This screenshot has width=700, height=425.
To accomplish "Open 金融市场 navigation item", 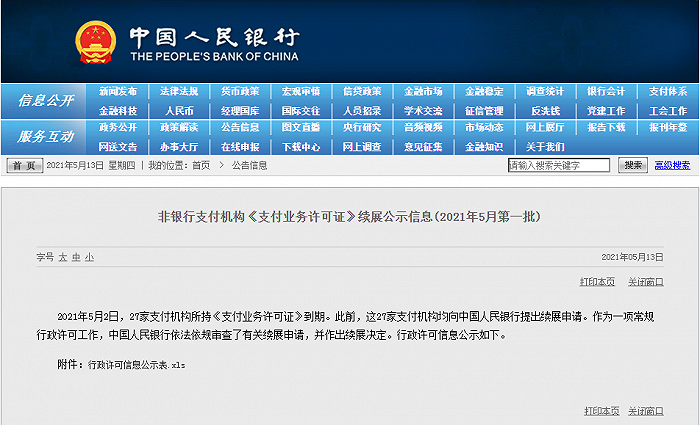I will tap(423, 92).
